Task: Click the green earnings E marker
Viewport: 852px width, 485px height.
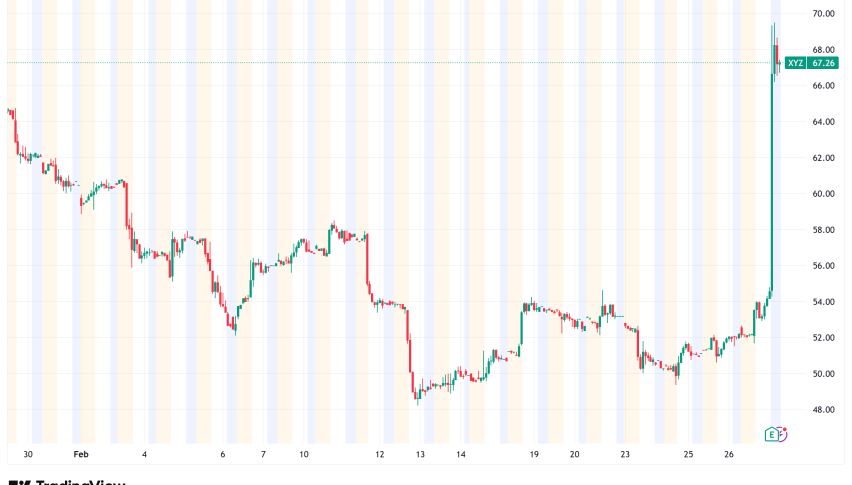Action: pyautogui.click(x=771, y=434)
